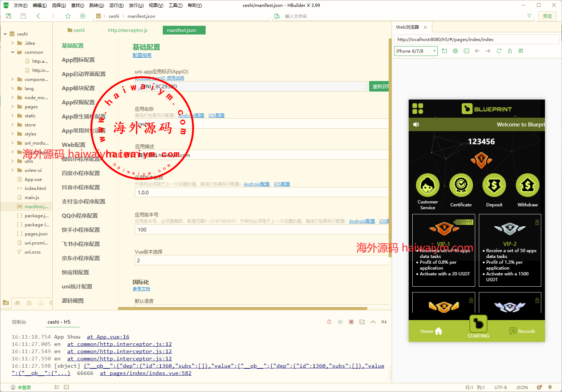Click the save file icon
Viewport: 562px width, 392px height.
pos(23,16)
